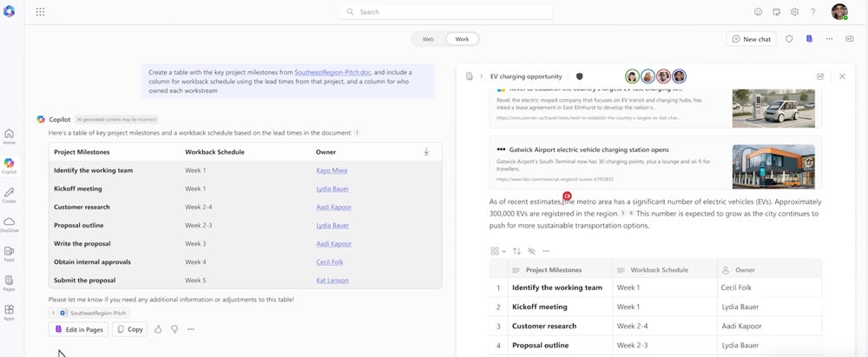Click the sort arrows icon above the table
The width and height of the screenshot is (868, 357).
tap(516, 251)
